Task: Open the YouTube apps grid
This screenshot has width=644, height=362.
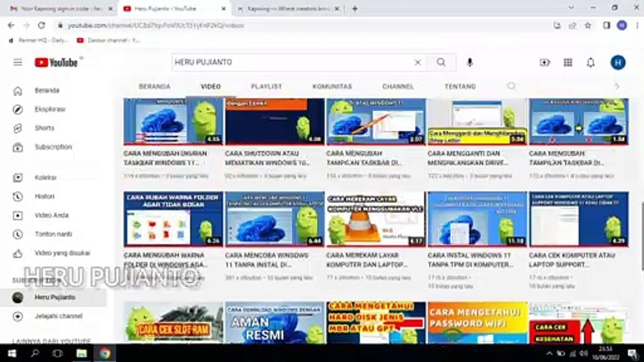Action: (568, 62)
